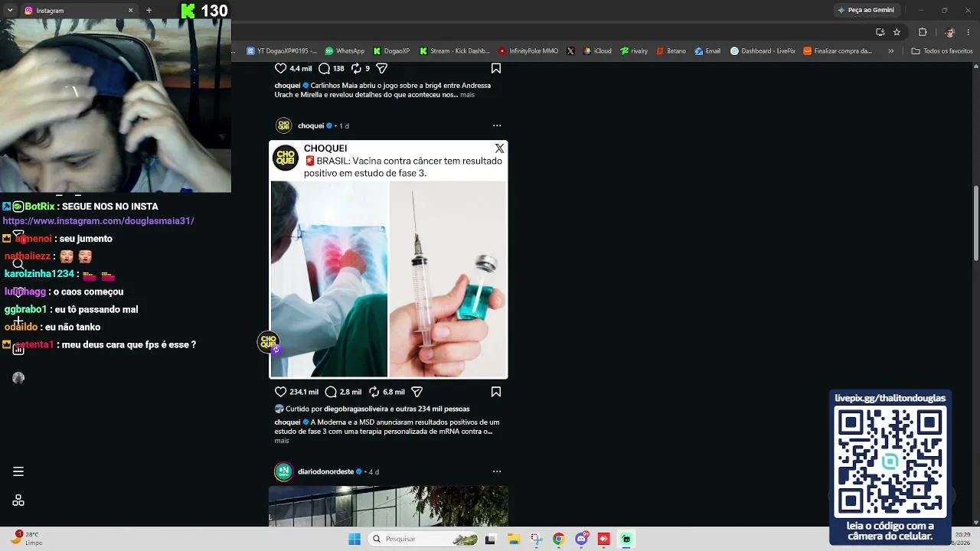Like the Carlinhos Maia post with 4,4 mil likes
980x551 pixels.
click(280, 68)
